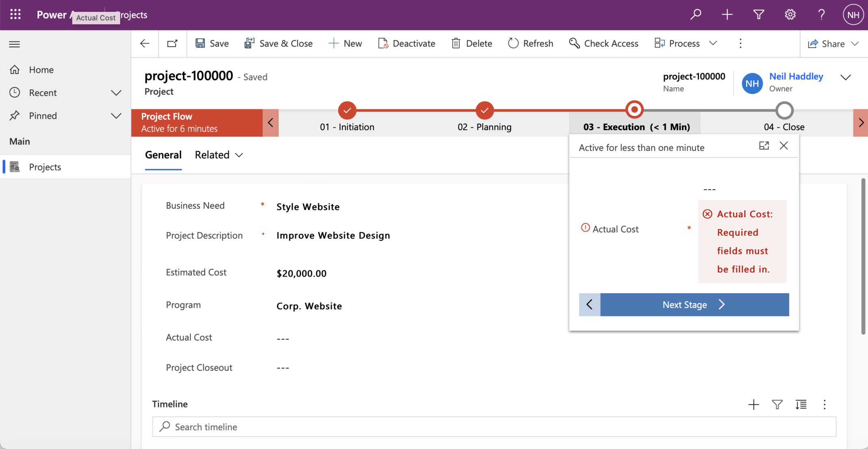Click the open in new window icon
The height and width of the screenshot is (449, 868).
(172, 44)
